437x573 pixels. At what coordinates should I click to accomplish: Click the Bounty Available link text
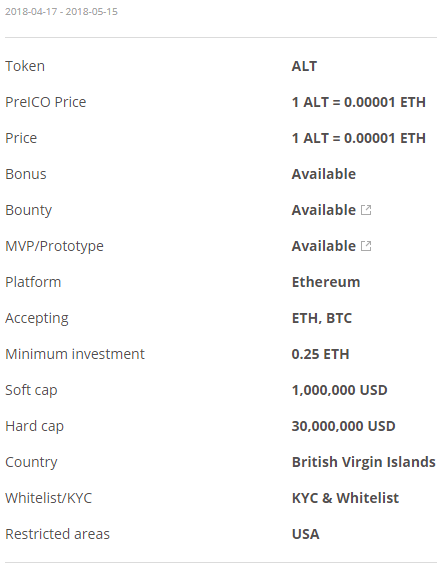pyautogui.click(x=323, y=210)
